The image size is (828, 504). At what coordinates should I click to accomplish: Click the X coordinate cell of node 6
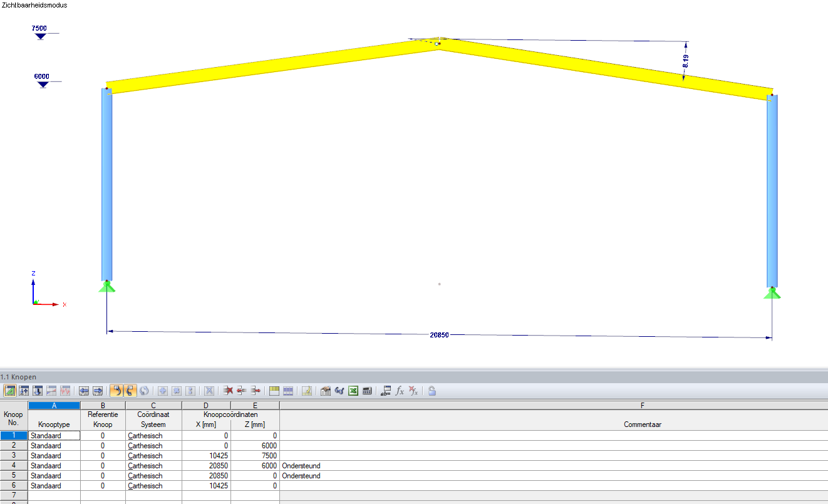pos(205,485)
